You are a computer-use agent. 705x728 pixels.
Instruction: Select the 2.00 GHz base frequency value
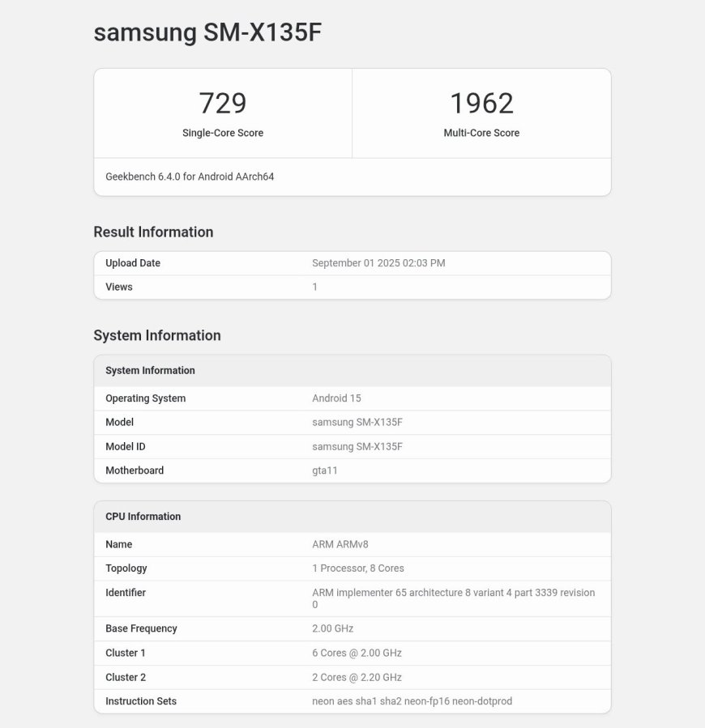click(x=333, y=628)
